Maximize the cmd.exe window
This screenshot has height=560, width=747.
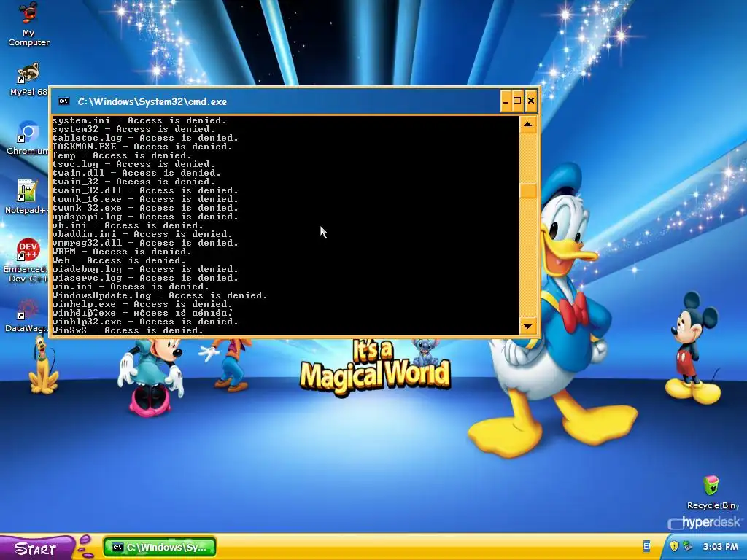pos(517,101)
